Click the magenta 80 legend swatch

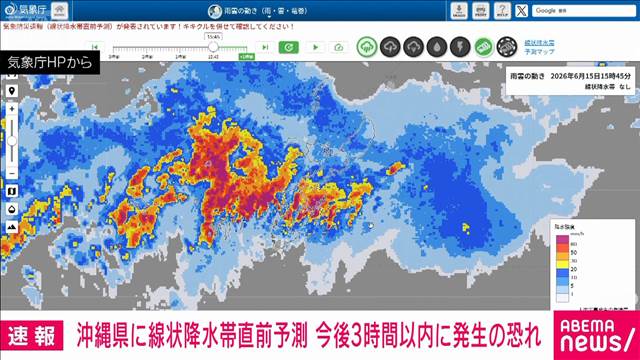562,240
